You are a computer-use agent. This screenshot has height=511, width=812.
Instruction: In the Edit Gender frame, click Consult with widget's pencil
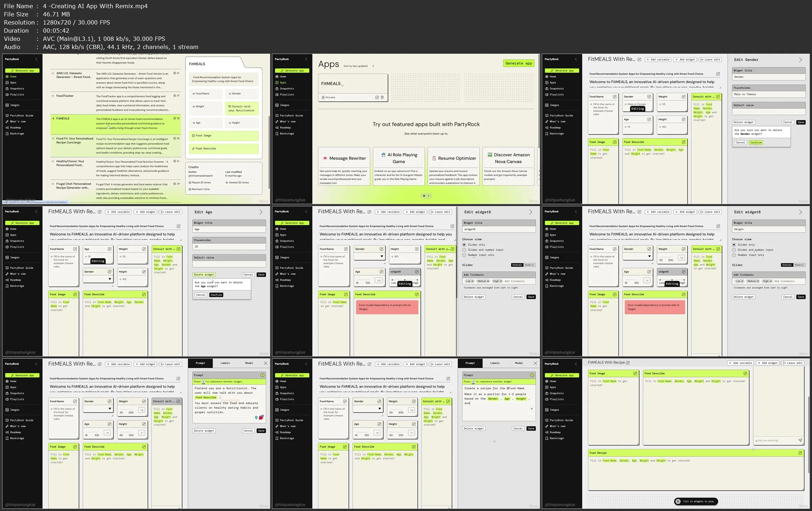(718, 97)
